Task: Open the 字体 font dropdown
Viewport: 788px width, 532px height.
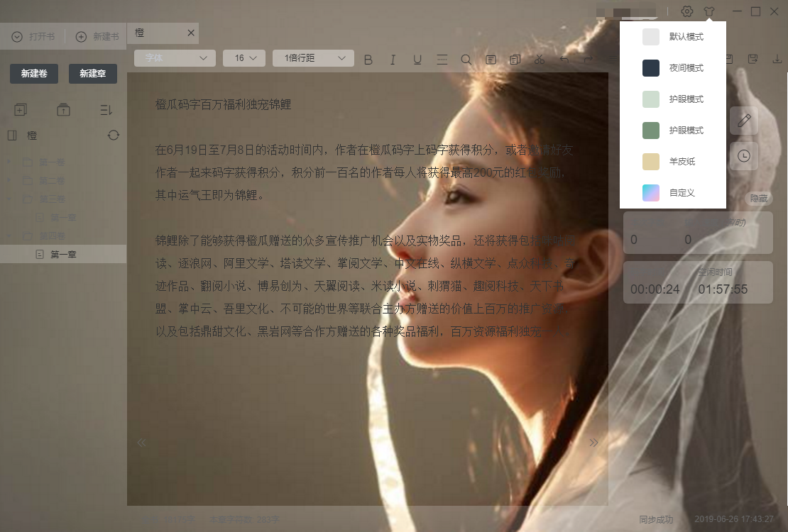Action: pyautogui.click(x=174, y=58)
